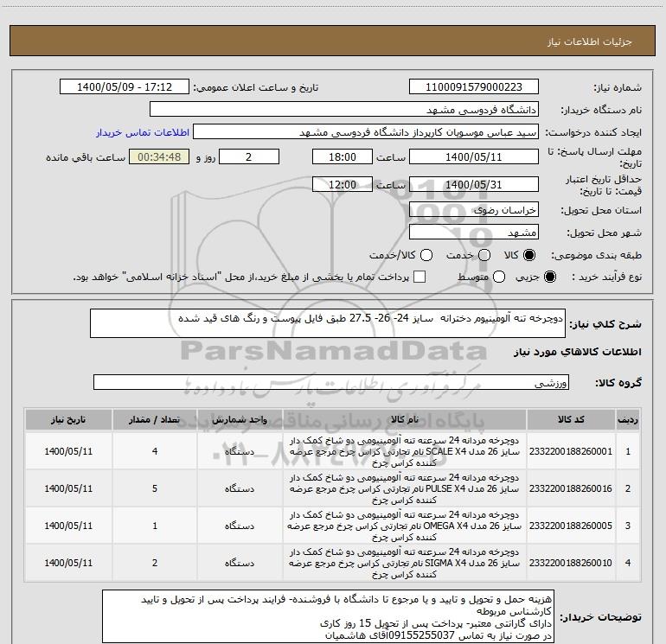Image resolution: width=666 pixels, height=644 pixels.
Task: Click the اطلاعات کالاهای مورد نیاز section heading
Action: (x=578, y=352)
